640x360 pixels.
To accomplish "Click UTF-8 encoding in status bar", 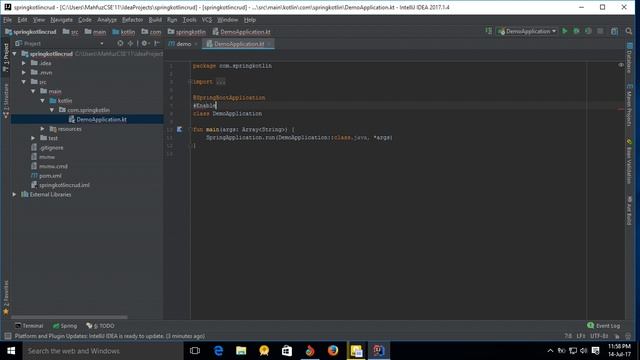I will pyautogui.click(x=599, y=336).
